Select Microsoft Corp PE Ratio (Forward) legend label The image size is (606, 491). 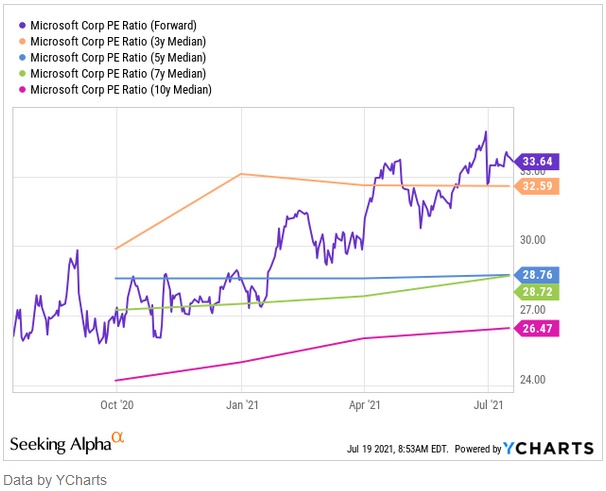(125, 25)
